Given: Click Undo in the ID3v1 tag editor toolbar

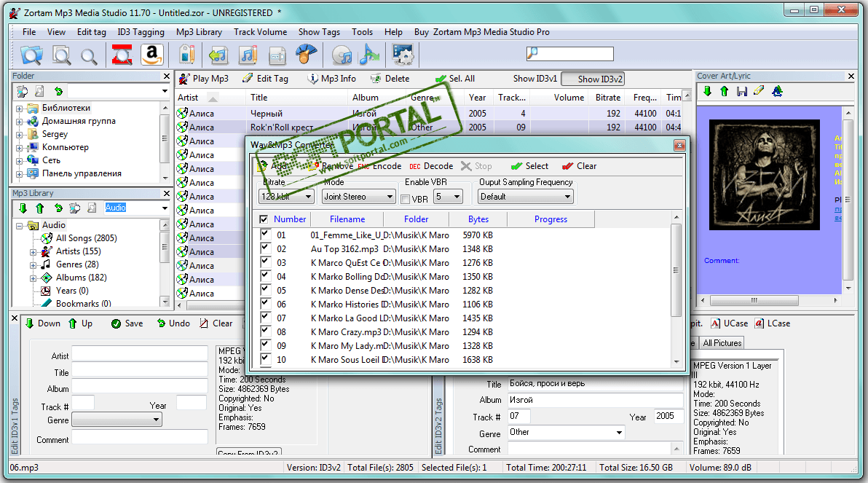Looking at the screenshot, I should point(173,323).
